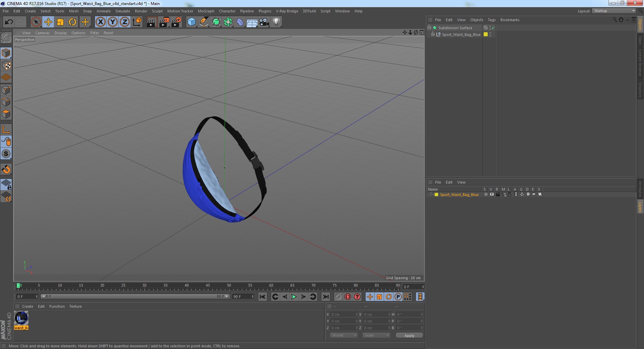Toggle the Y axis lock
The image size is (644, 349).
[113, 22]
